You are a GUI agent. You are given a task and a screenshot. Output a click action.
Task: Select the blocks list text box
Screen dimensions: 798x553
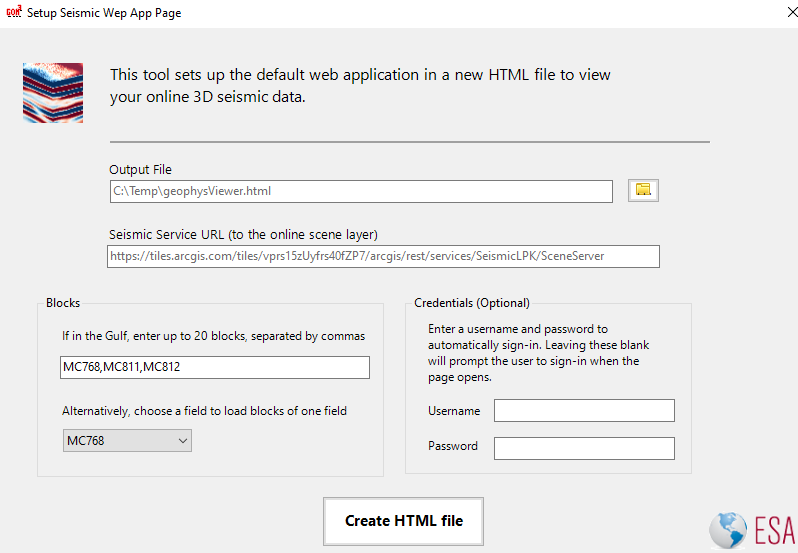[214, 367]
